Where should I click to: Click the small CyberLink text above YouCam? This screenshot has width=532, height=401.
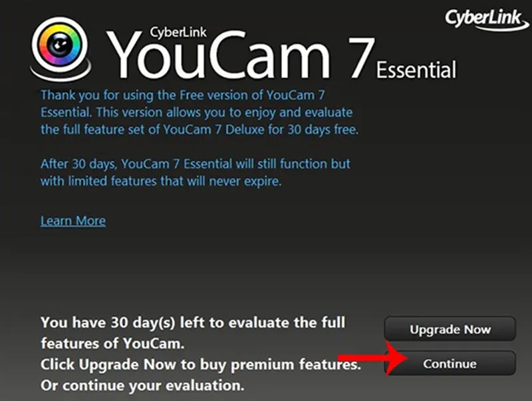178,32
